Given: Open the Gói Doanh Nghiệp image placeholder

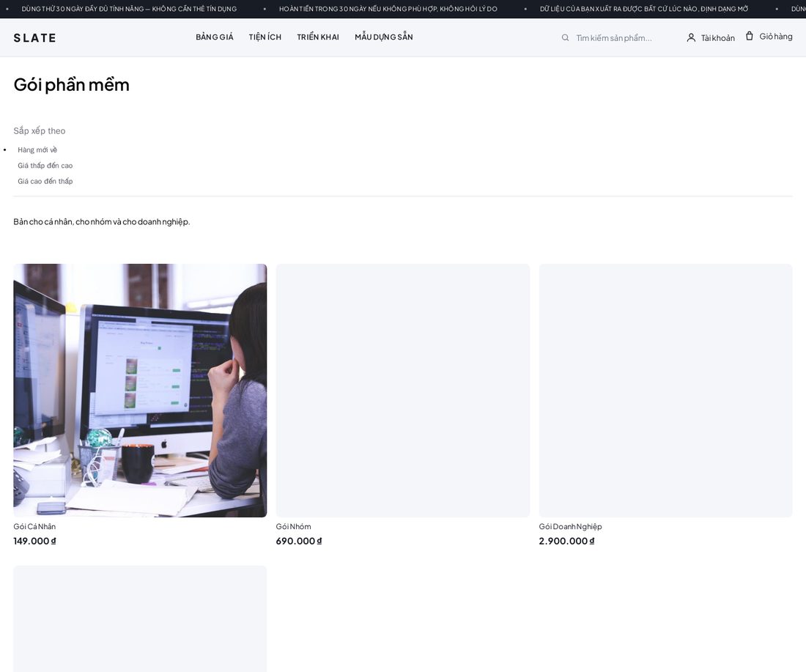Looking at the screenshot, I should tap(665, 391).
